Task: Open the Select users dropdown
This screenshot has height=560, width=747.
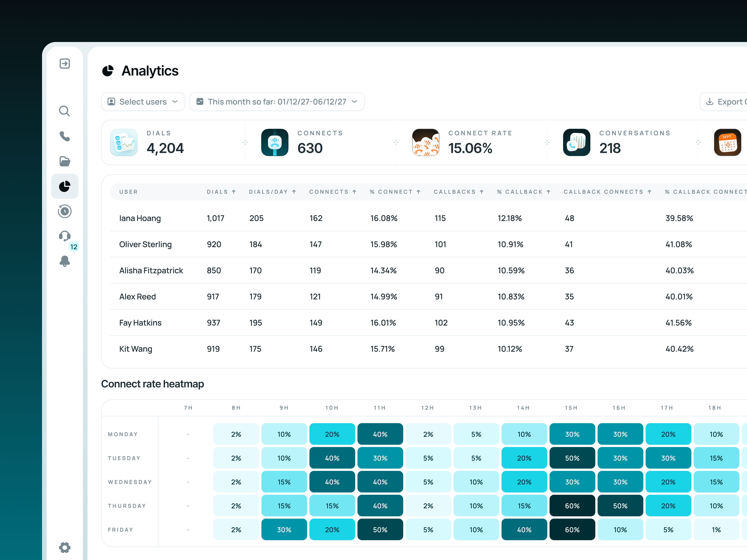Action: tap(143, 102)
